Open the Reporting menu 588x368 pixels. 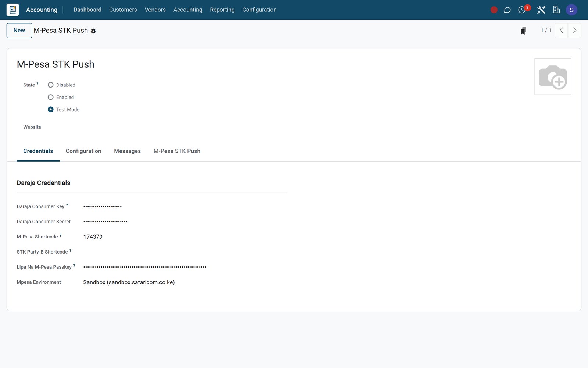pos(222,10)
